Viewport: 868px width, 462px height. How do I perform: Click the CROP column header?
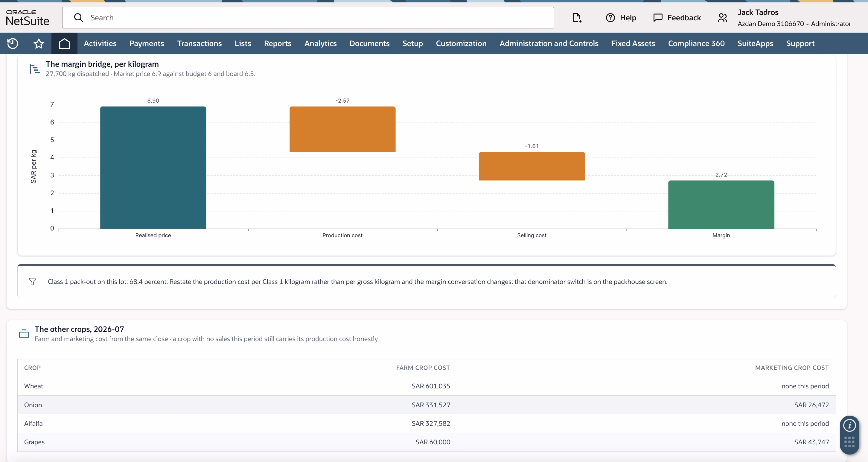32,368
